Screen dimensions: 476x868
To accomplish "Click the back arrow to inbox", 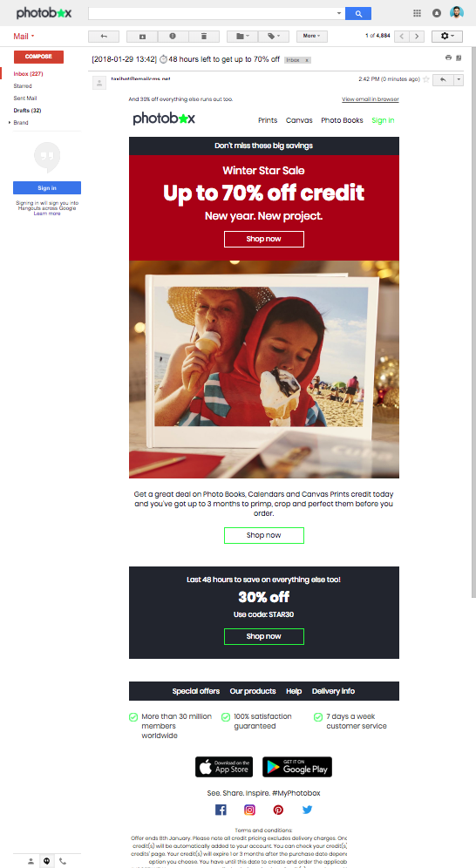I will pyautogui.click(x=104, y=36).
